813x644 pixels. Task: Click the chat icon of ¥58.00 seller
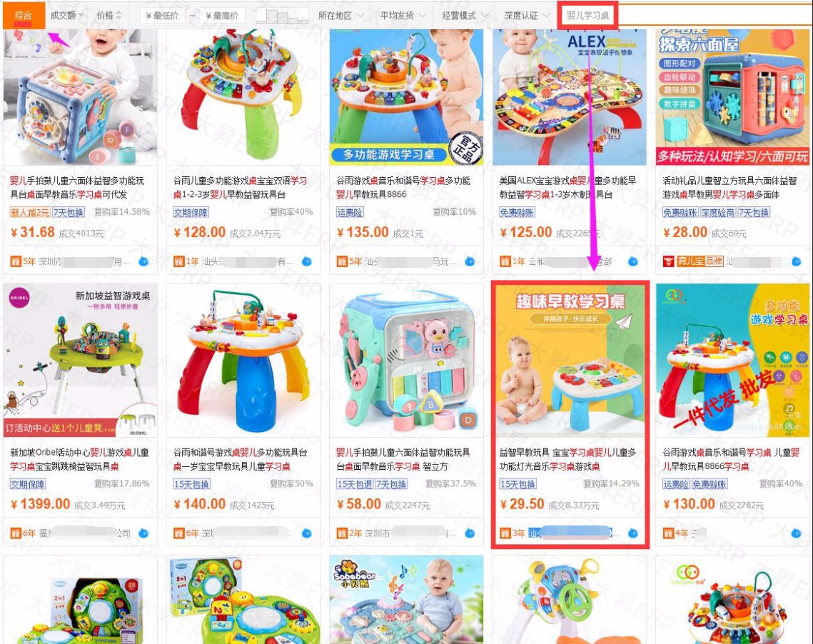coord(470,533)
